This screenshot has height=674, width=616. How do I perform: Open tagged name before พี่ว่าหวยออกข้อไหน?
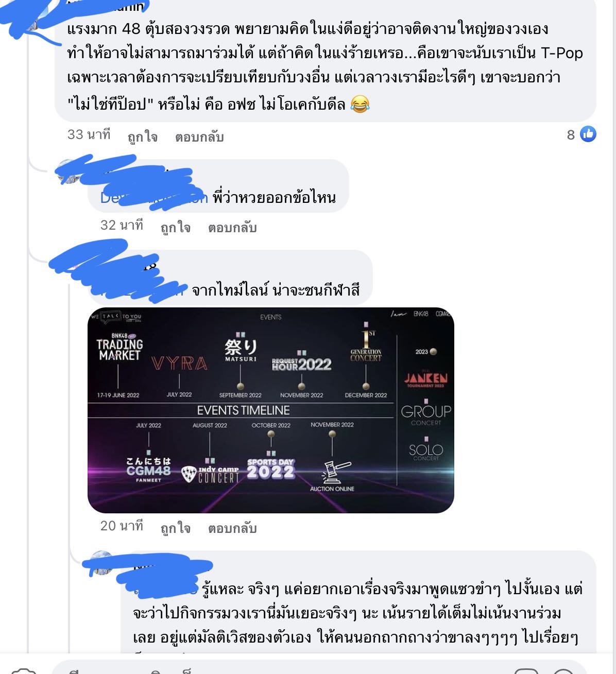coord(154,198)
